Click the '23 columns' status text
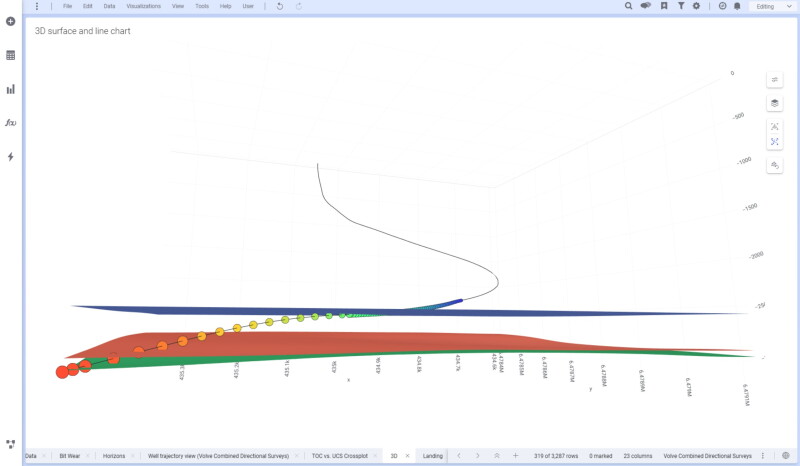The width and height of the screenshot is (800, 466). pos(638,456)
